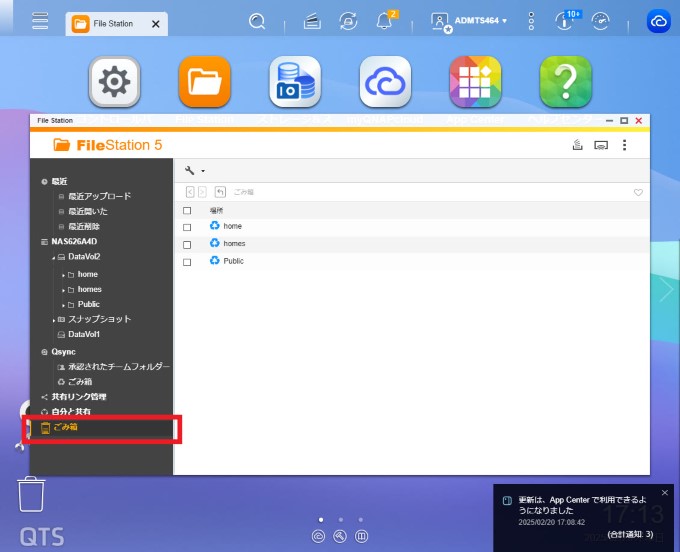Click the utility wrench icon in bottom dock
680x552 pixels.
click(340, 536)
